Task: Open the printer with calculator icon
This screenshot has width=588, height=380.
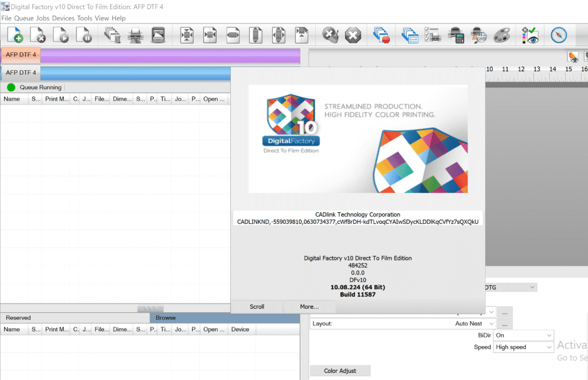Action: [456, 35]
